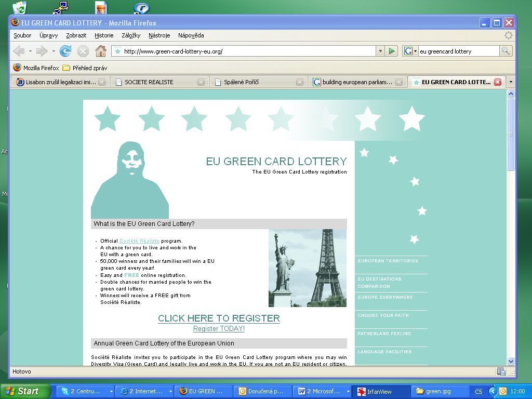Open the Forward history dropdown arrow
Image resolution: width=532 pixels, height=399 pixels.
point(54,51)
